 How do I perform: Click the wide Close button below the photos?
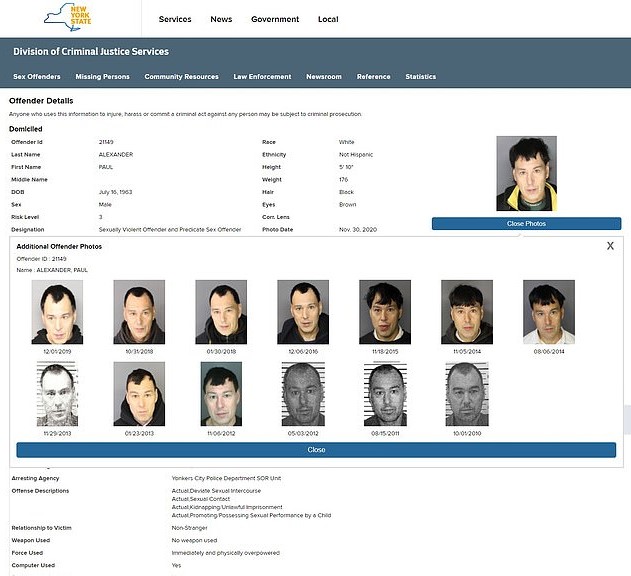316,450
